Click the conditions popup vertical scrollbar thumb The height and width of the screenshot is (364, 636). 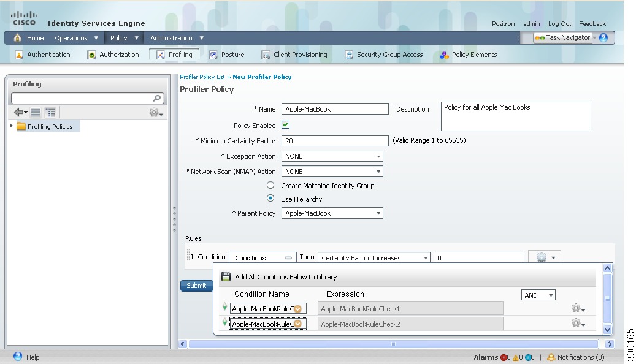tap(607, 298)
